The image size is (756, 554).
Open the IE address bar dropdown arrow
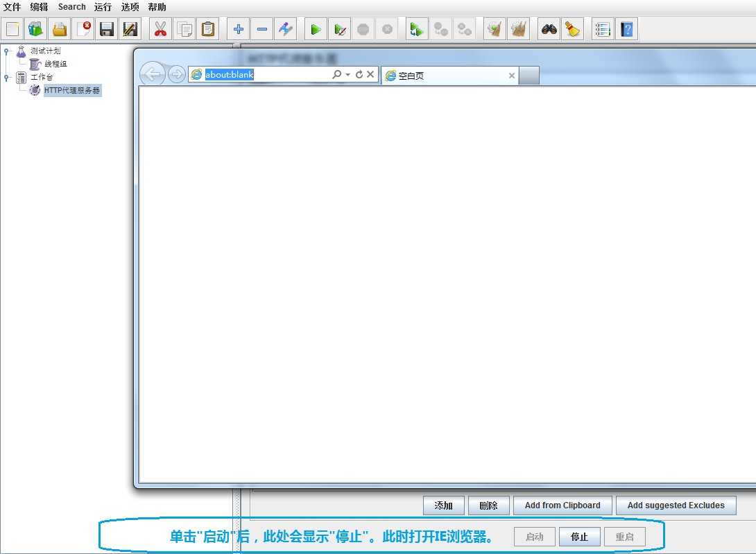[347, 75]
